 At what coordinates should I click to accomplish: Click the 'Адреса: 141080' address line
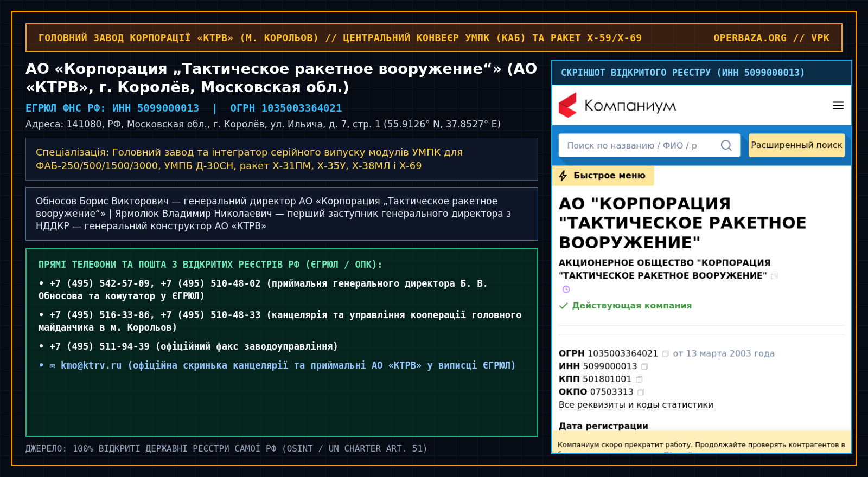263,124
